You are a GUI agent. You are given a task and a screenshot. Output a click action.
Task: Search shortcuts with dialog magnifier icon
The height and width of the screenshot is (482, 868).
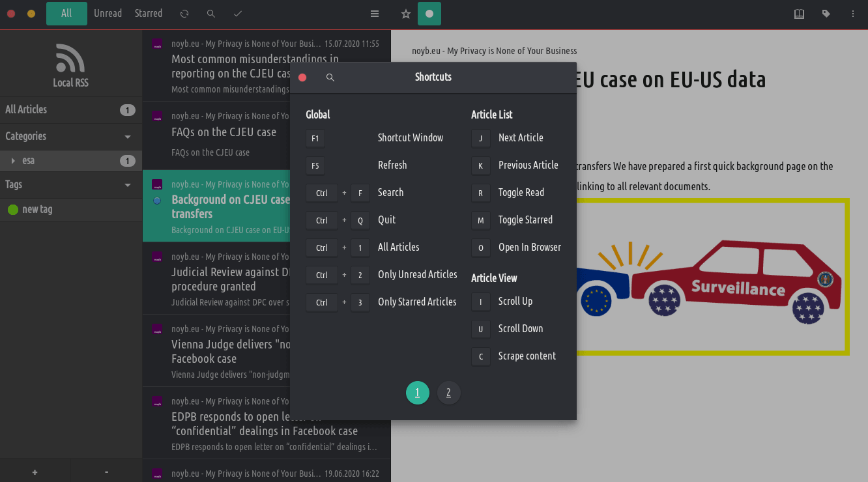pyautogui.click(x=330, y=78)
